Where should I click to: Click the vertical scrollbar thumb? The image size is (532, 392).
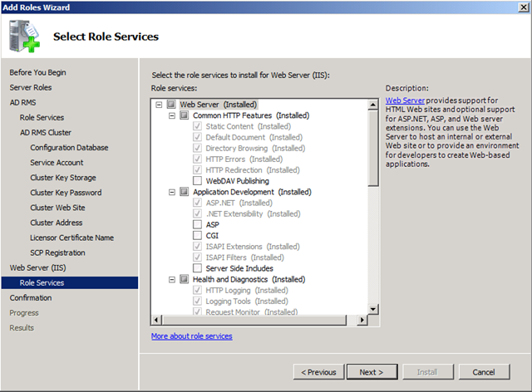373,148
